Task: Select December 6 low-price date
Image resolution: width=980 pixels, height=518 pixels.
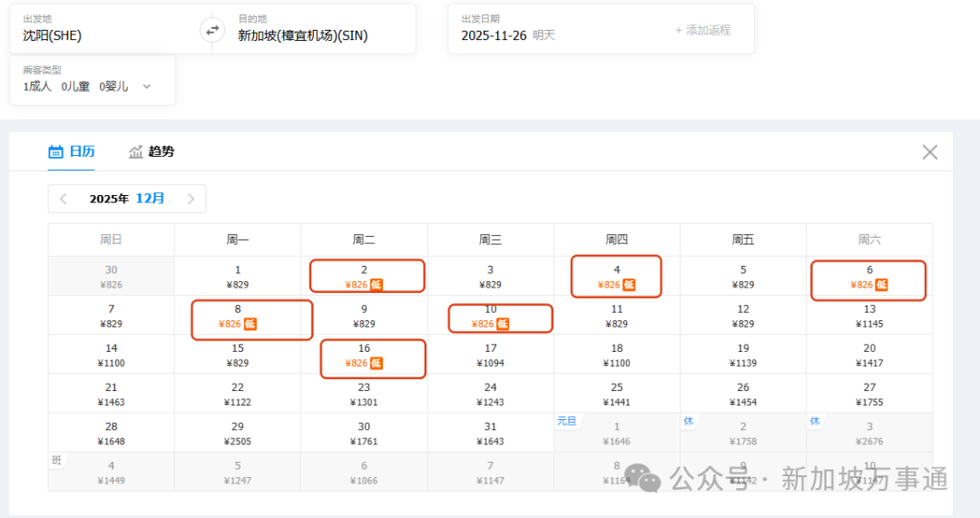Action: (869, 276)
